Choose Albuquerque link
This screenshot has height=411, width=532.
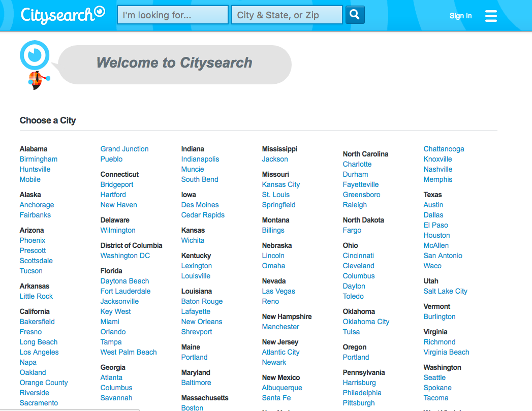point(282,388)
